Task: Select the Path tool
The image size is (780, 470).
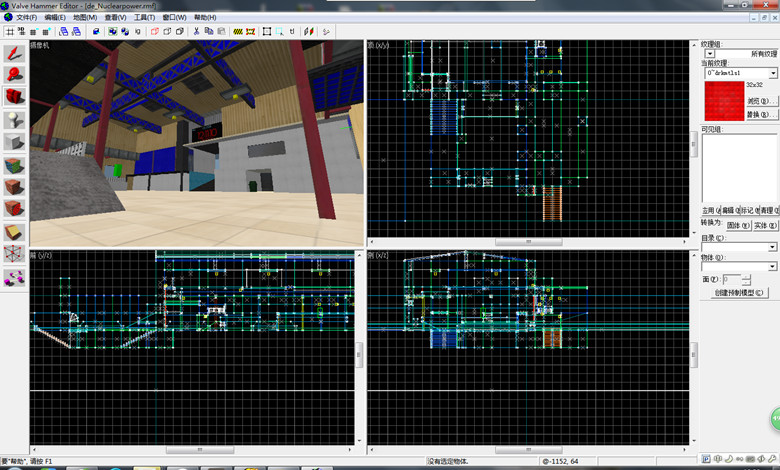Action: click(x=14, y=278)
